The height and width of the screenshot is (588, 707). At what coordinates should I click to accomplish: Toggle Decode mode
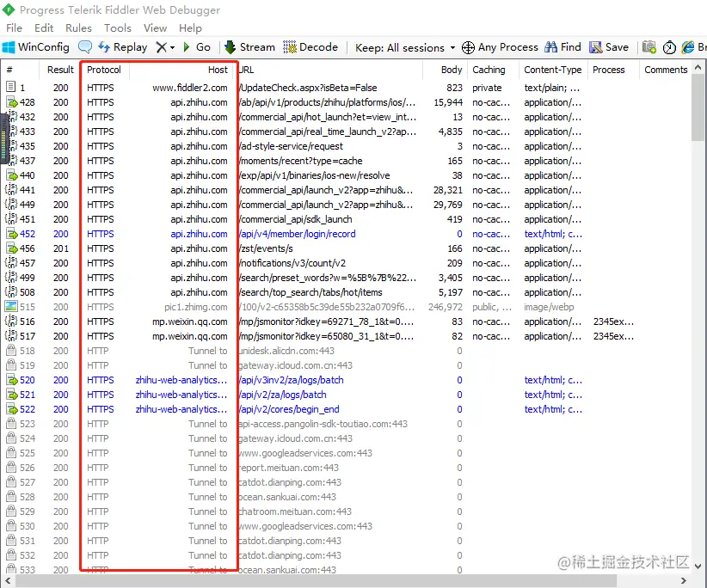(310, 47)
